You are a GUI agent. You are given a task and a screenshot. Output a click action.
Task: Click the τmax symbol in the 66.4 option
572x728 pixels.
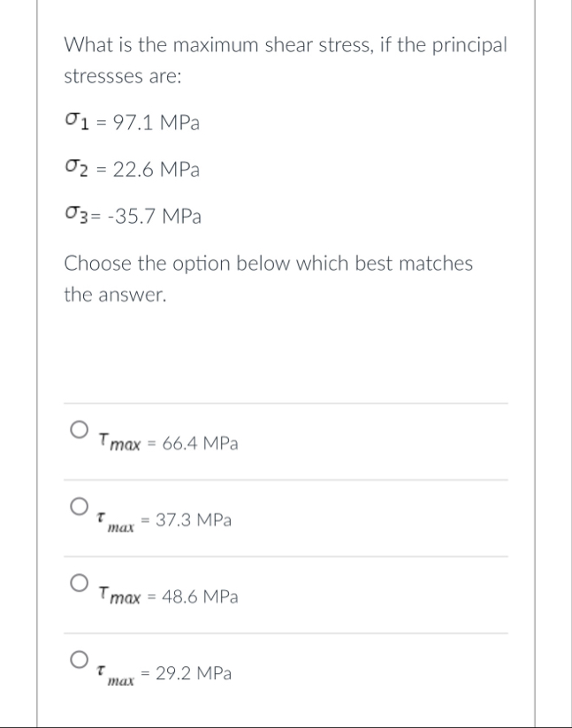(119, 442)
